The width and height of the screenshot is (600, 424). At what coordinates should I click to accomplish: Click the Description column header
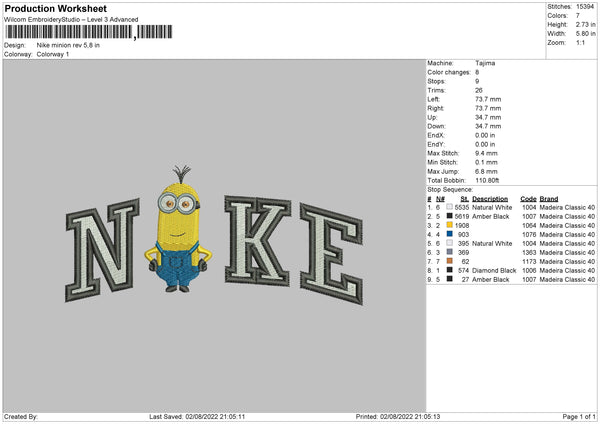490,198
